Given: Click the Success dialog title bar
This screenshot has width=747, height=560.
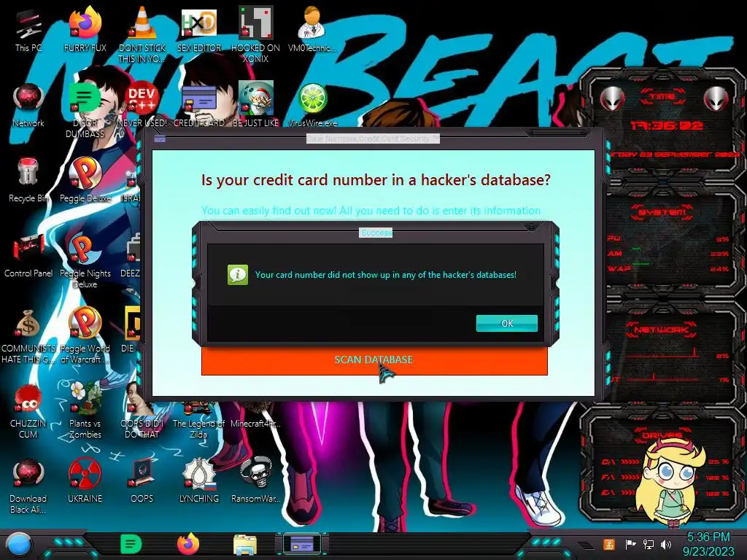Looking at the screenshot, I should (x=376, y=233).
